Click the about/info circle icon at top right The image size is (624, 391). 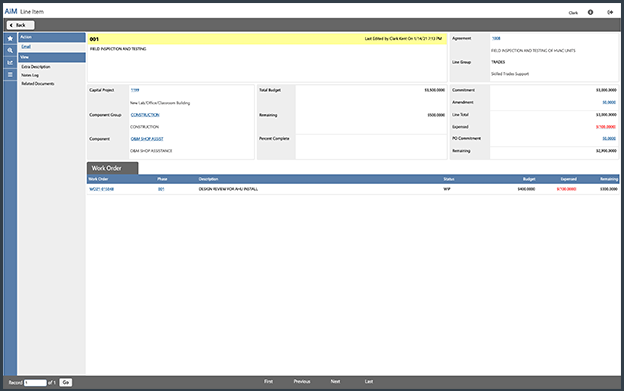[x=590, y=12]
